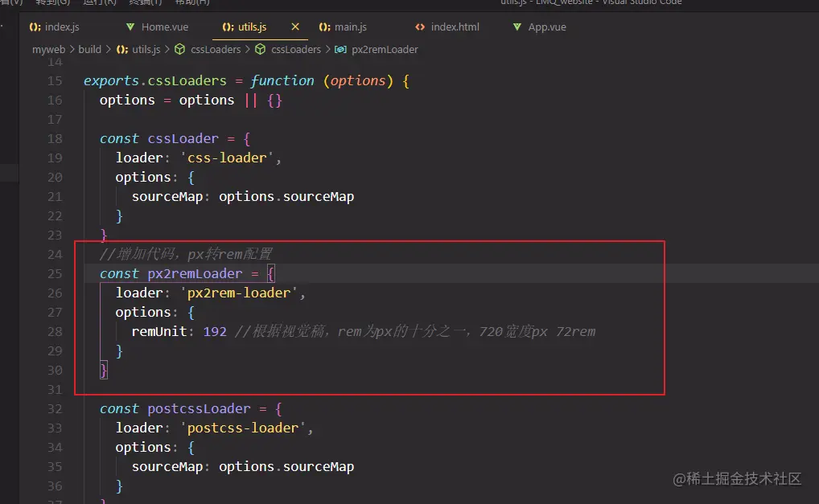Select the utils.js tab
Viewport: 819px width, 504px height.
point(253,27)
